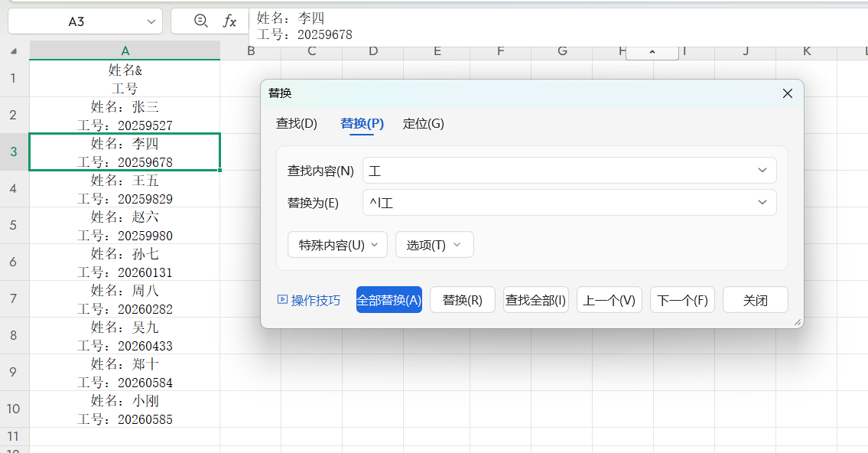Click the 替换(R) button
Viewport: 868px width, 453px height.
(462, 299)
